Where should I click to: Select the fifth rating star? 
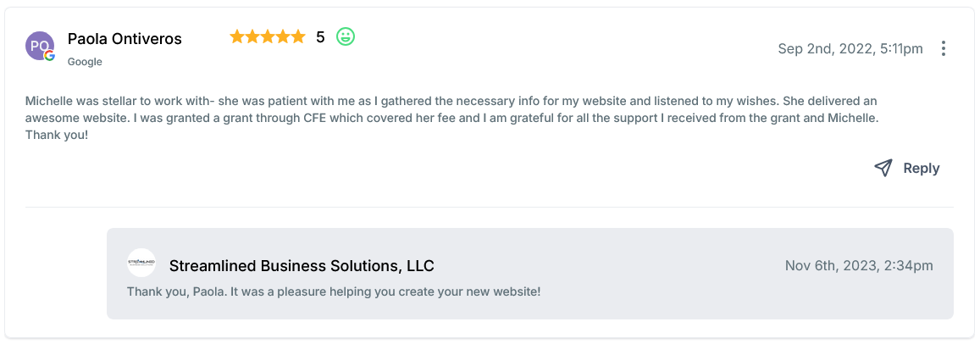tap(297, 36)
